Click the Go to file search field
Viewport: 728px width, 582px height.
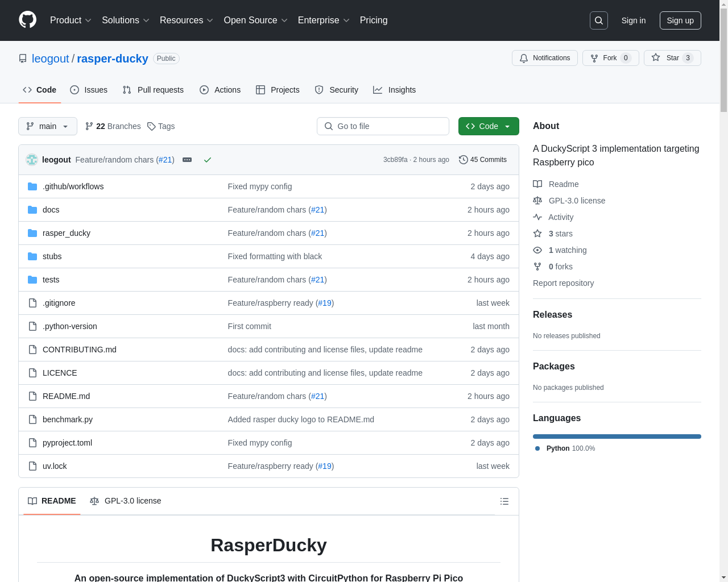(x=383, y=126)
